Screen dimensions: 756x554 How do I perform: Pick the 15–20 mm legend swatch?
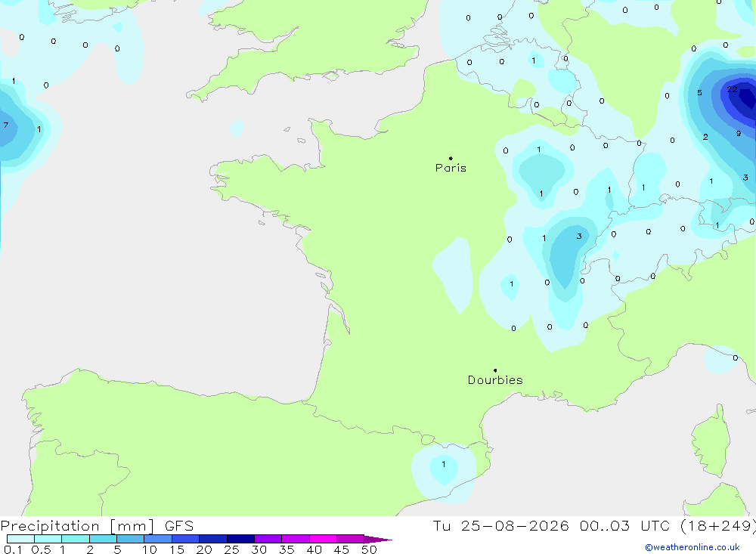pyautogui.click(x=186, y=539)
